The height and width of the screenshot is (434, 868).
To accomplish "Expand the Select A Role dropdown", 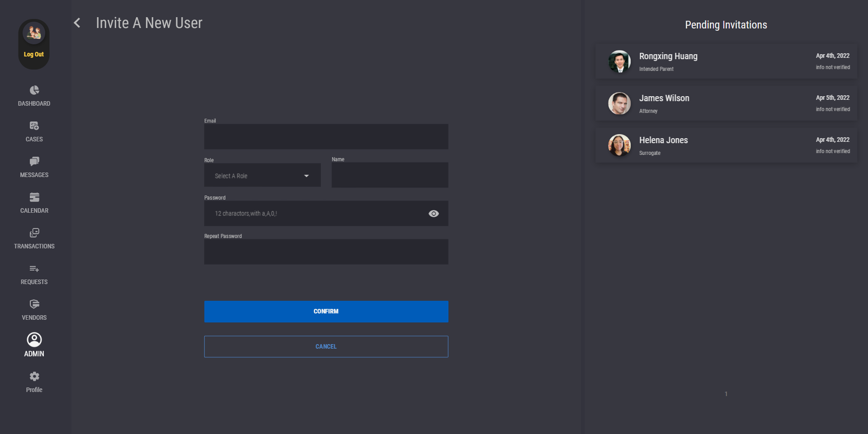I will (262, 176).
